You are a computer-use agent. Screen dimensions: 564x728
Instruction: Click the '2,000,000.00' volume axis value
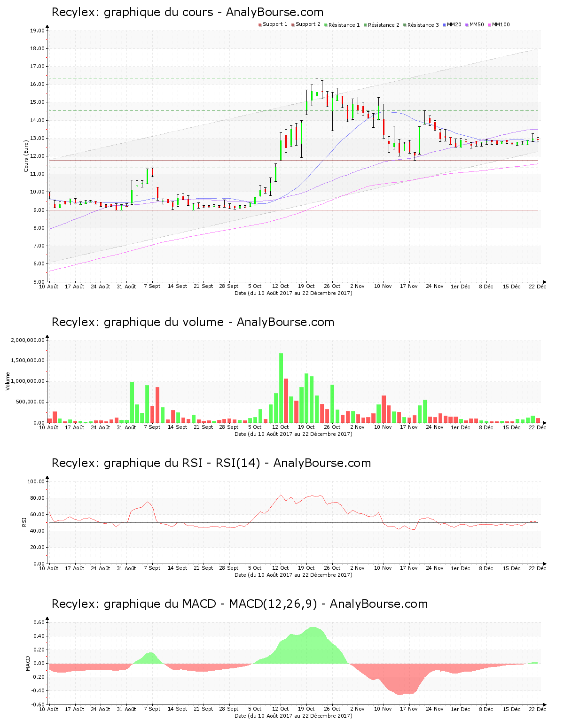[28, 340]
